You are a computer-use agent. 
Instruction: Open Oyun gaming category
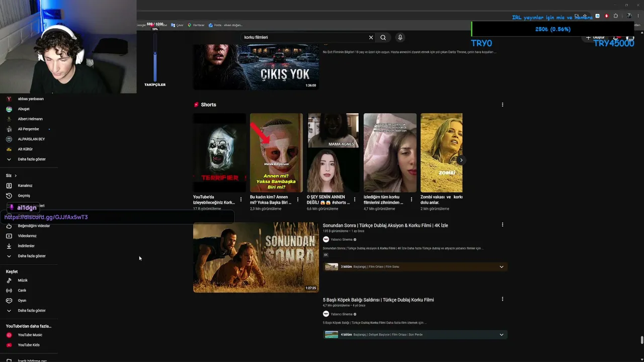click(22, 300)
